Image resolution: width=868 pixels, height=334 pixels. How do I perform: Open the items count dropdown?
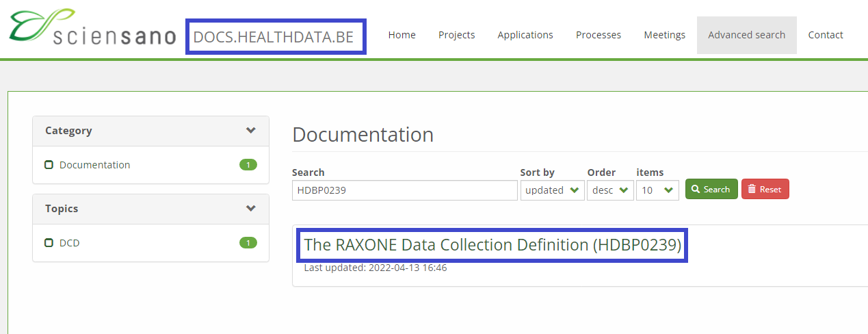tap(657, 190)
